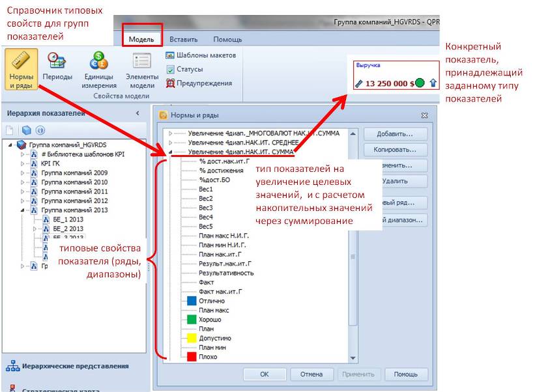Select the Результативность row in the list

click(225, 273)
